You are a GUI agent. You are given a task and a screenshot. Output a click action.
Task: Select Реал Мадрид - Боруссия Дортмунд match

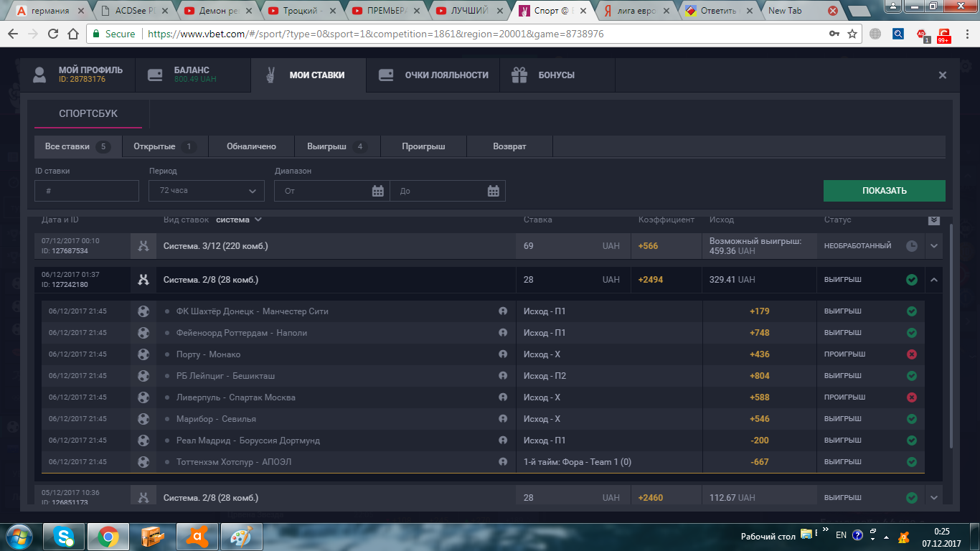(x=248, y=441)
